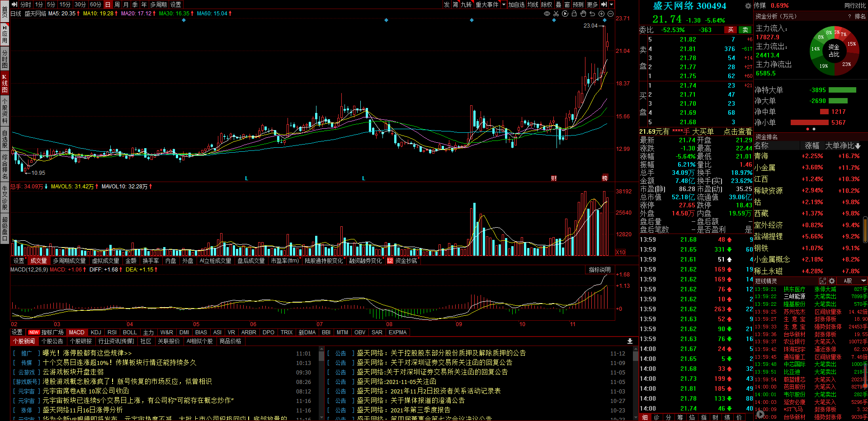This screenshot has width=868, height=421.
Task: Open 点击查看 large order link
Action: pyautogui.click(x=737, y=131)
